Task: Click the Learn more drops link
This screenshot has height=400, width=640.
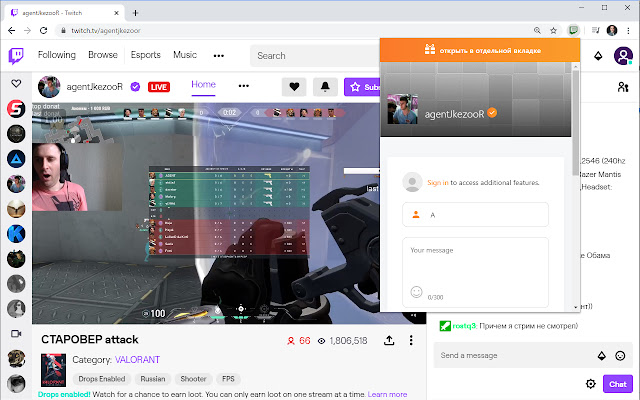Action: tap(387, 394)
